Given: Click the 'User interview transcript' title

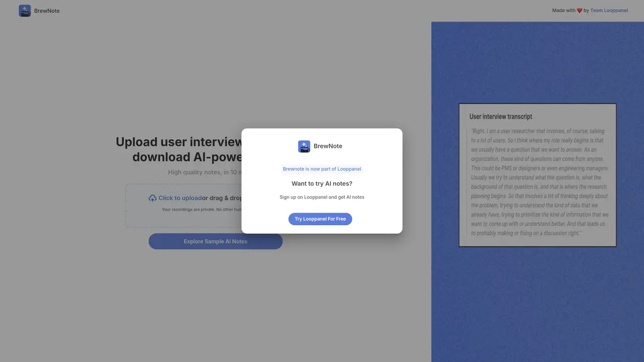Looking at the screenshot, I should pyautogui.click(x=501, y=117).
